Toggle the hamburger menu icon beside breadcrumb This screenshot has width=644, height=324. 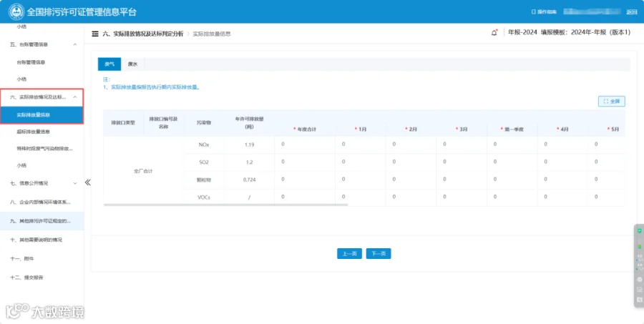[95, 34]
